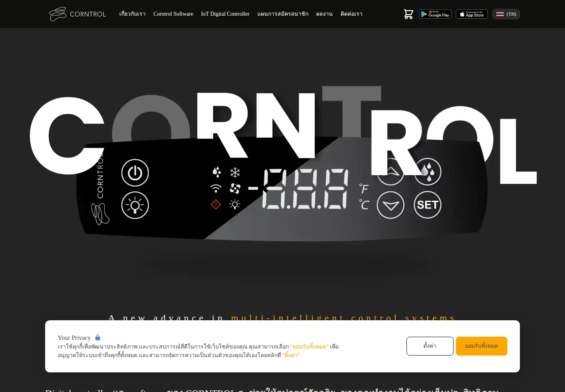This screenshot has width=565, height=392.
Task: Open the Google Play badge
Action: tap(435, 14)
